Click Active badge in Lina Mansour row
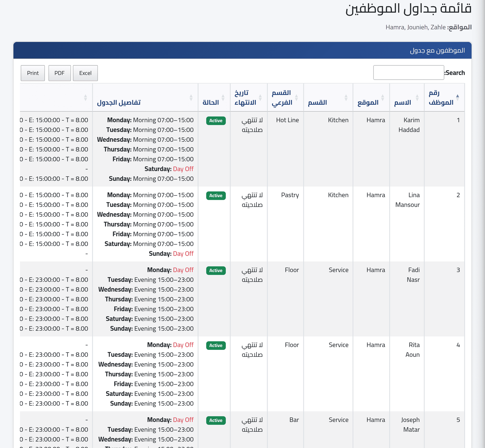 (x=216, y=195)
